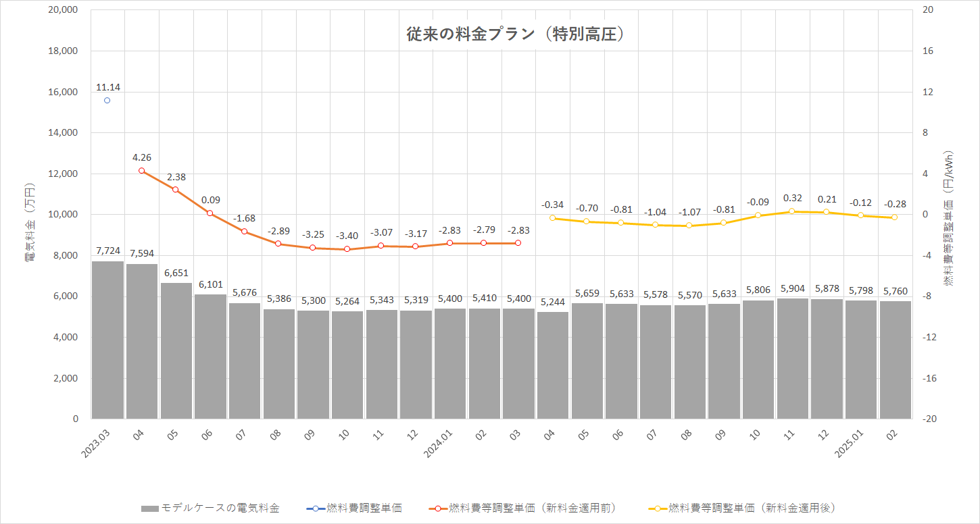Image resolution: width=980 pixels, height=524 pixels.
Task: Click the gray legend swatch for モデルケースの電気料金
Action: click(x=150, y=508)
